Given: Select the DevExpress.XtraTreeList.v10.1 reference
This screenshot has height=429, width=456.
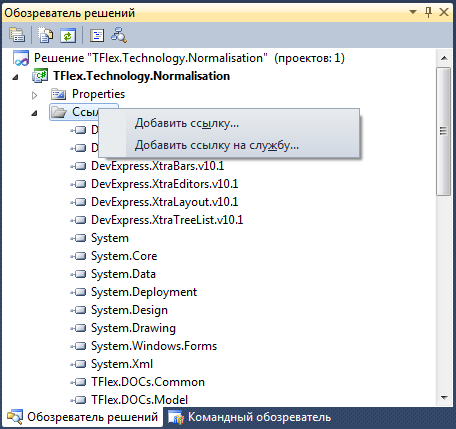Looking at the screenshot, I should click(x=167, y=220).
